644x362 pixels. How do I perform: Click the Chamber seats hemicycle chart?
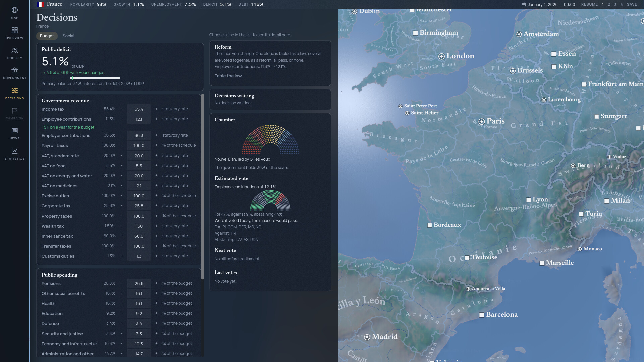pos(270,139)
